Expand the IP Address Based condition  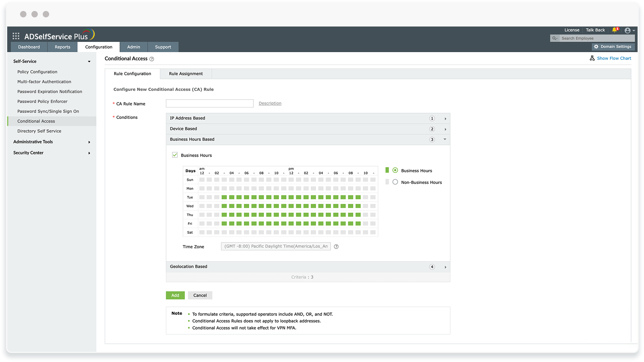[445, 118]
